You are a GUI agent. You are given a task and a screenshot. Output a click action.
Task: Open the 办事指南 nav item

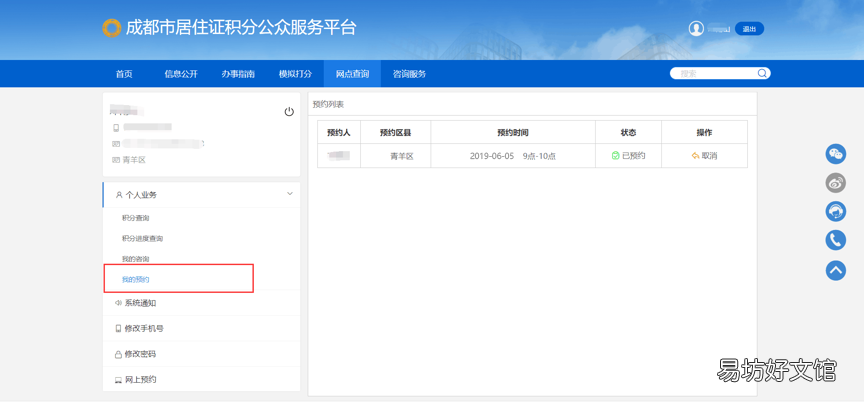click(238, 74)
